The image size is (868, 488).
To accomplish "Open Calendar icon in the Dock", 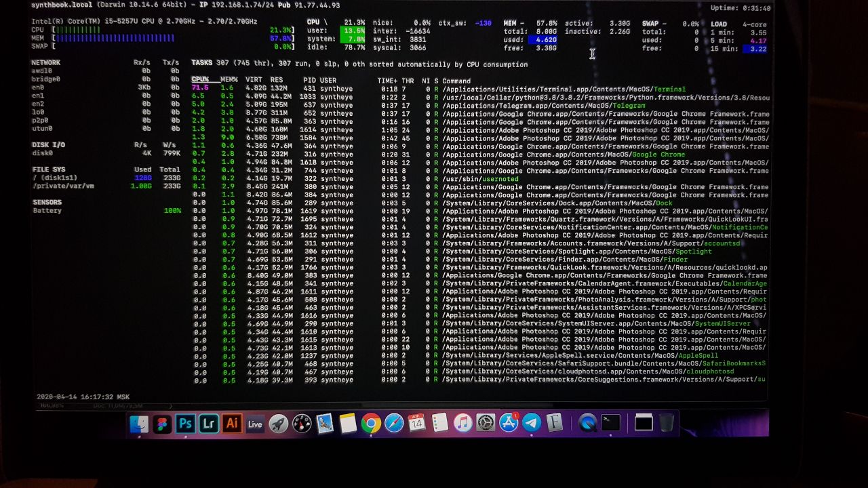I will click(x=416, y=424).
